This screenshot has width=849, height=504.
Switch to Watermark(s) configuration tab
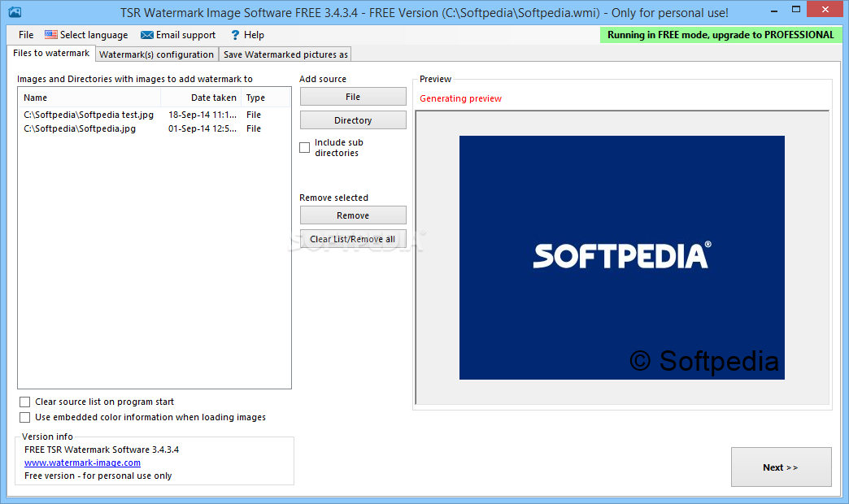point(156,54)
